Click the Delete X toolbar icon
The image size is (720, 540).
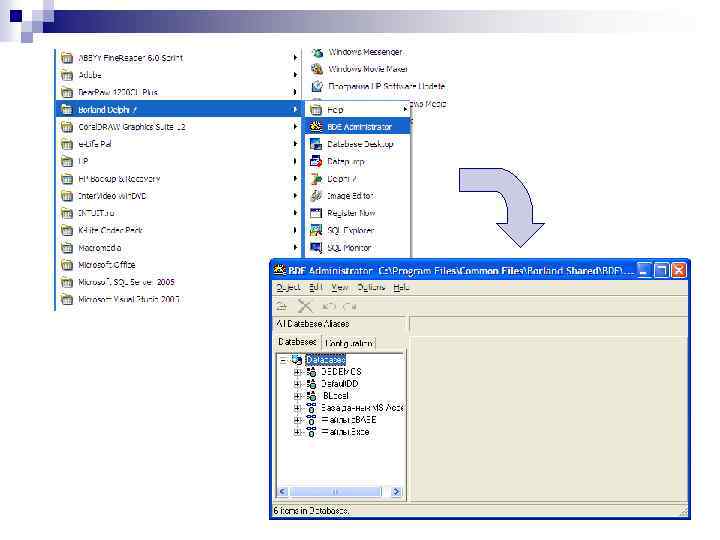click(x=305, y=306)
